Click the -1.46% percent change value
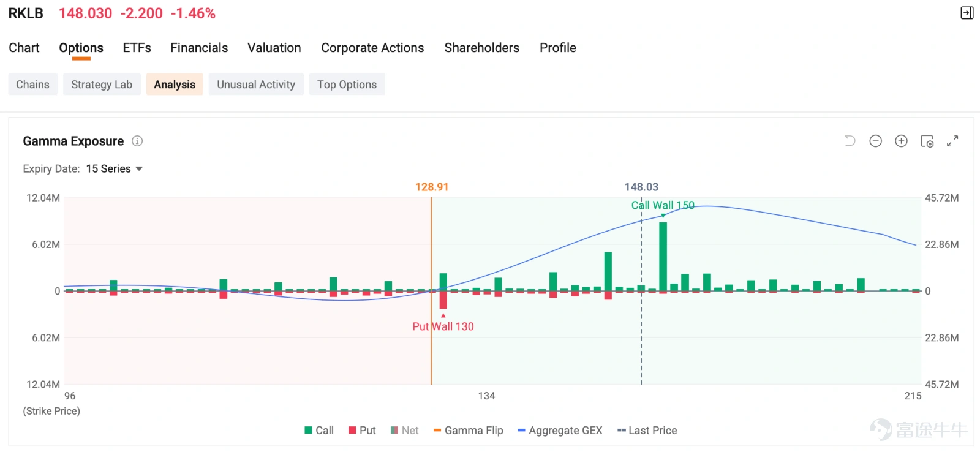Image resolution: width=980 pixels, height=452 pixels. (x=193, y=13)
